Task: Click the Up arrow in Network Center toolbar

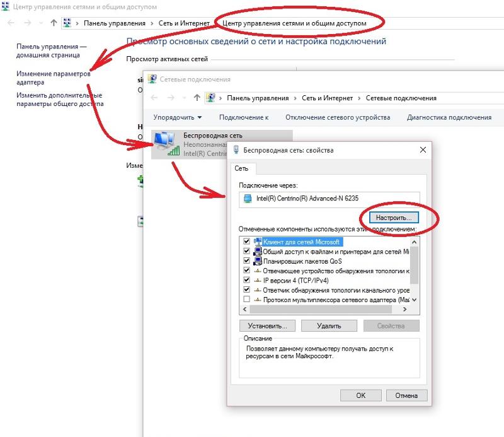Action: pos(54,23)
